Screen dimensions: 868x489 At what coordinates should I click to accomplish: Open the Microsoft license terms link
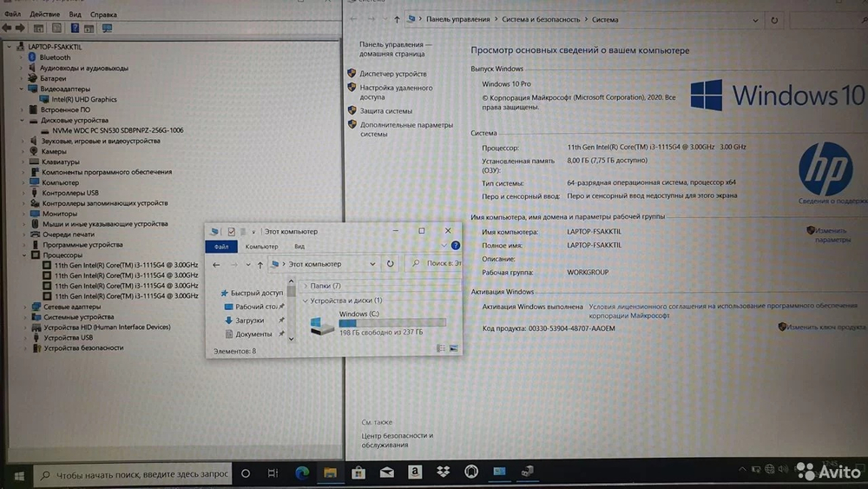723,310
